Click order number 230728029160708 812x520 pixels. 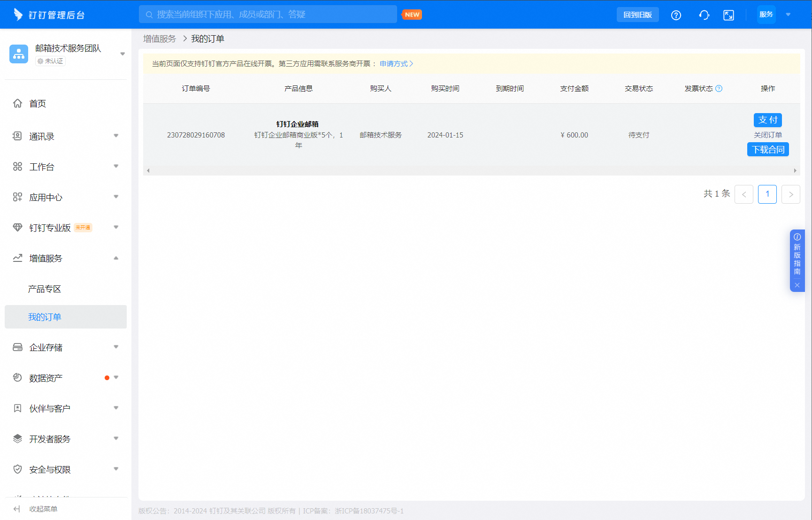pyautogui.click(x=196, y=135)
